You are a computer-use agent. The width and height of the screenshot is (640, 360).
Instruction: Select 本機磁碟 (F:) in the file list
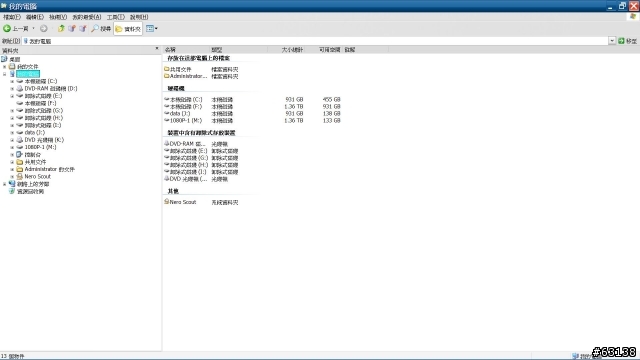click(x=186, y=107)
